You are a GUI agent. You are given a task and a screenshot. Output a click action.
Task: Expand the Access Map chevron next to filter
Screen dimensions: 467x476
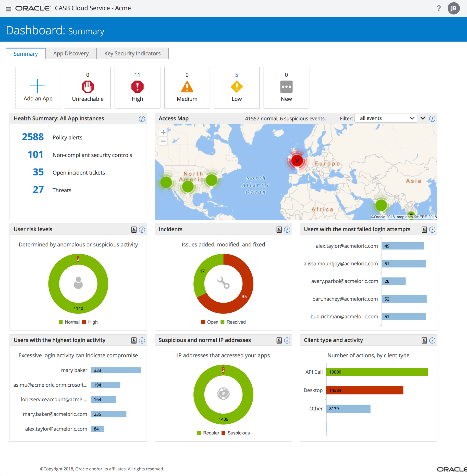click(x=423, y=118)
